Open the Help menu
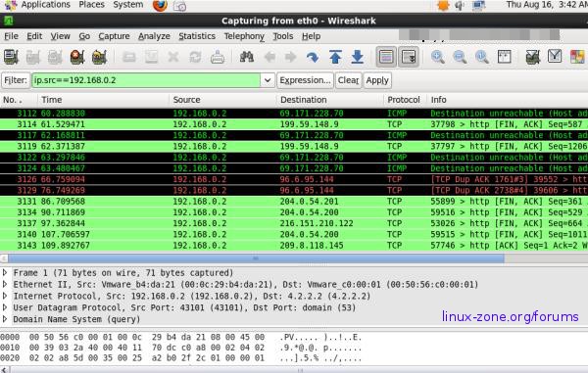The height and width of the screenshot is (373, 588). (x=312, y=36)
